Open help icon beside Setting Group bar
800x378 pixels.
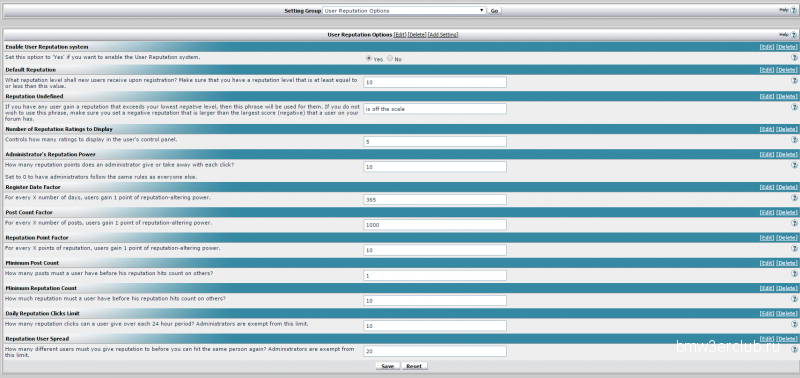[793, 10]
